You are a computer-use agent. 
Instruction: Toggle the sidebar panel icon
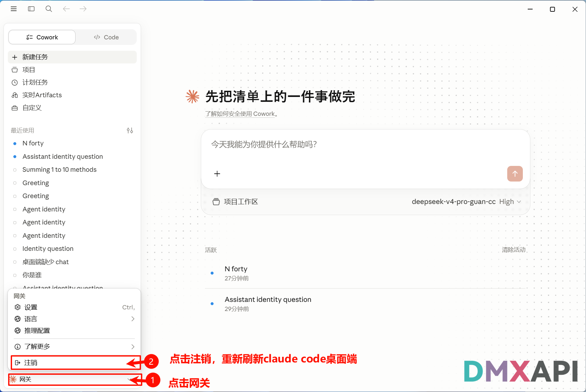coord(31,9)
